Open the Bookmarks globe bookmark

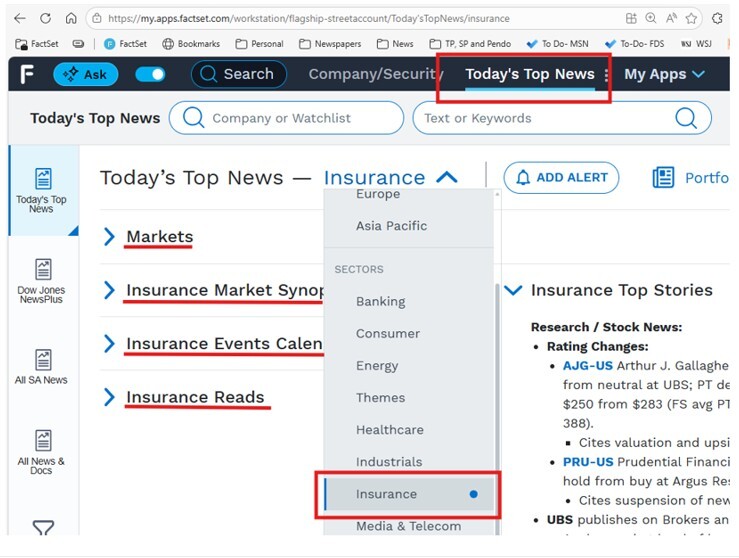(191, 44)
